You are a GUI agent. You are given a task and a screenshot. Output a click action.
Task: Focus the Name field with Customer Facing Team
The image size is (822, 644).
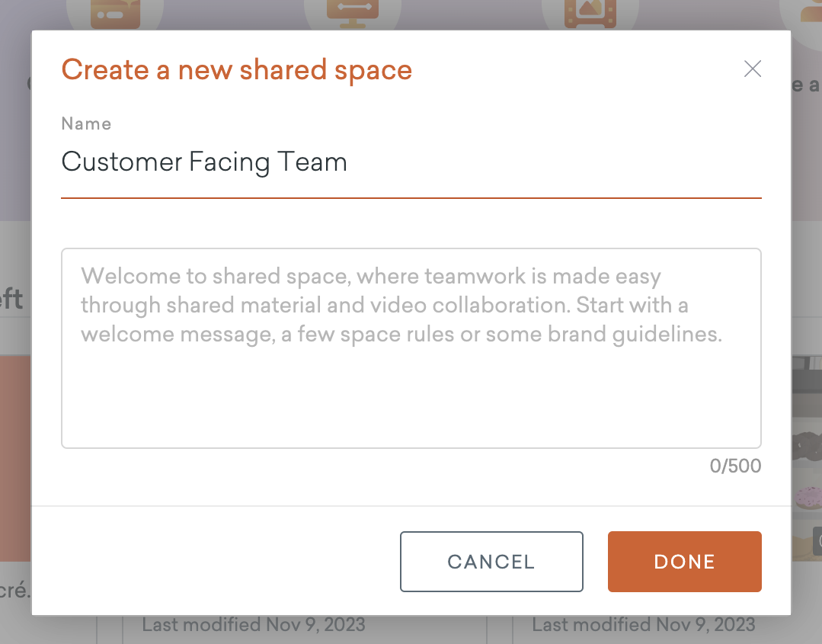point(411,162)
